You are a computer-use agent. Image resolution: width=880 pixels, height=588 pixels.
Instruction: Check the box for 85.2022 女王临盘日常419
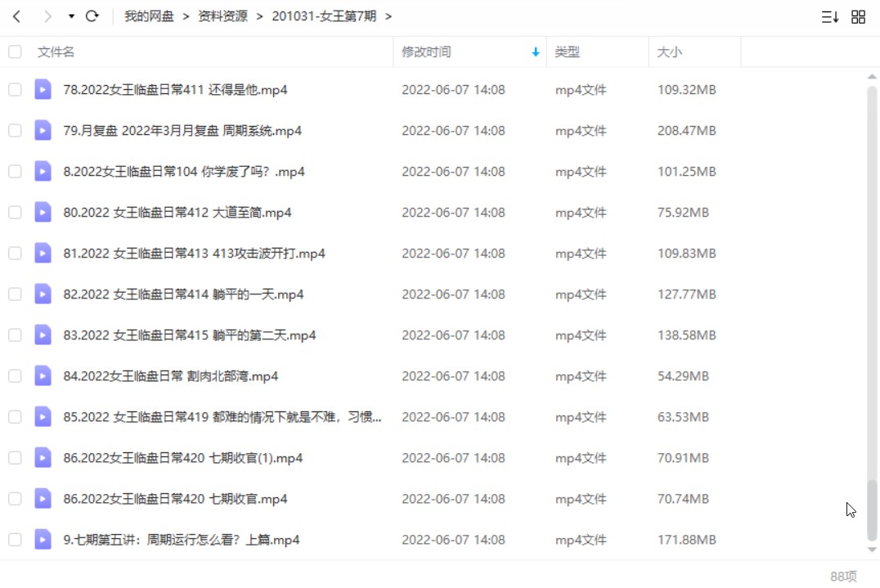pos(16,417)
